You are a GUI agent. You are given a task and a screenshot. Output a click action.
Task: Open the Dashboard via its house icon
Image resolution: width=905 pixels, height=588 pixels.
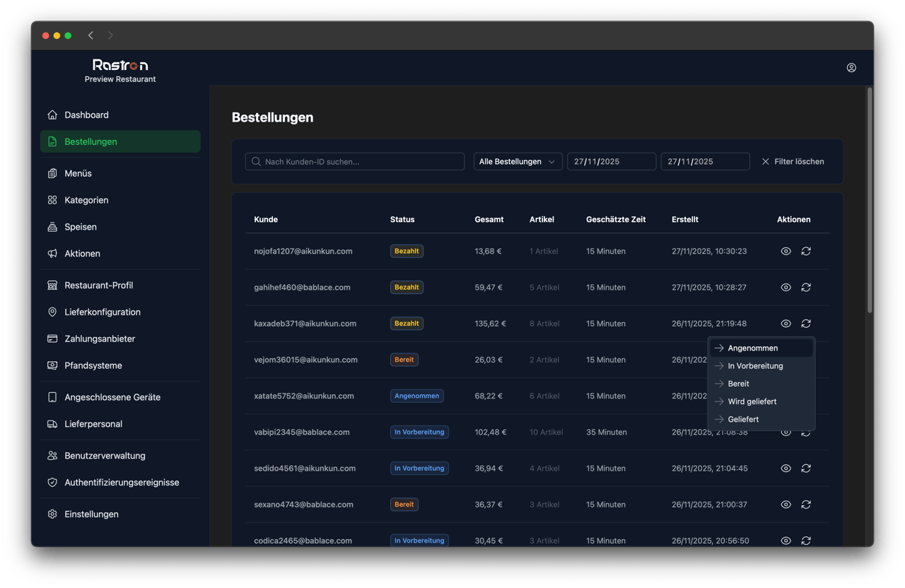[x=52, y=114]
